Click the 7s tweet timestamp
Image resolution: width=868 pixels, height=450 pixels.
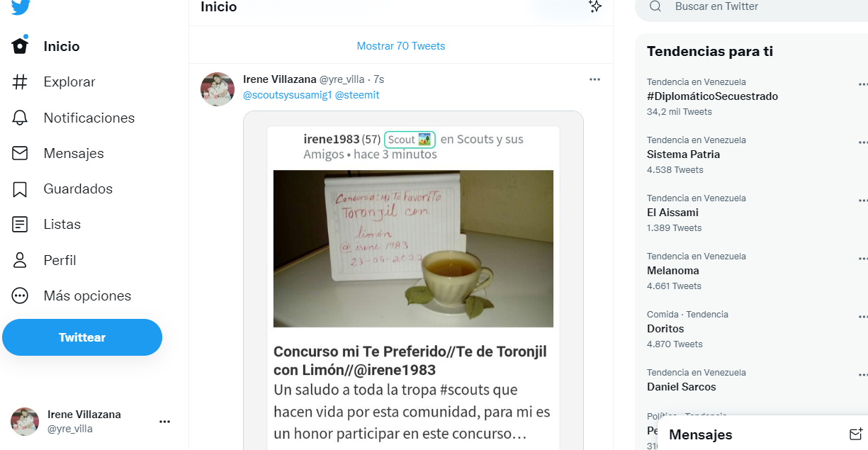[x=379, y=79]
